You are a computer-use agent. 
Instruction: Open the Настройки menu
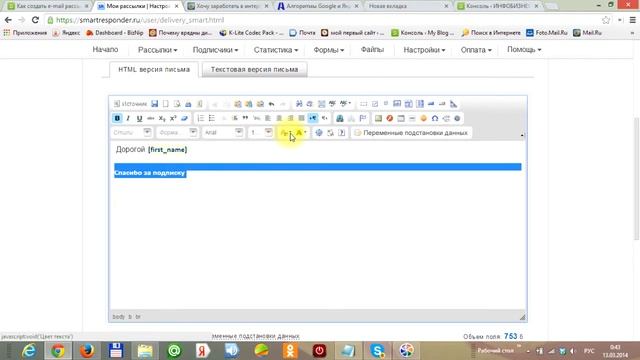pyautogui.click(x=424, y=50)
